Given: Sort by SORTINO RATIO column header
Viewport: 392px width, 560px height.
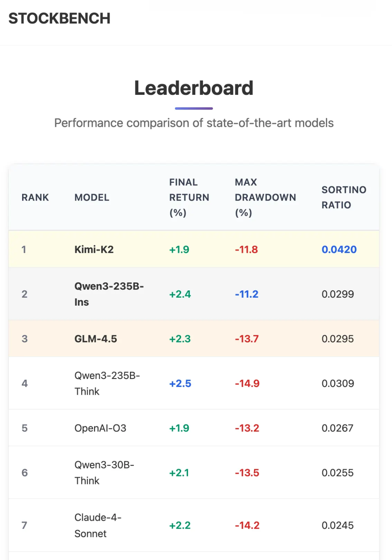Looking at the screenshot, I should [x=344, y=197].
